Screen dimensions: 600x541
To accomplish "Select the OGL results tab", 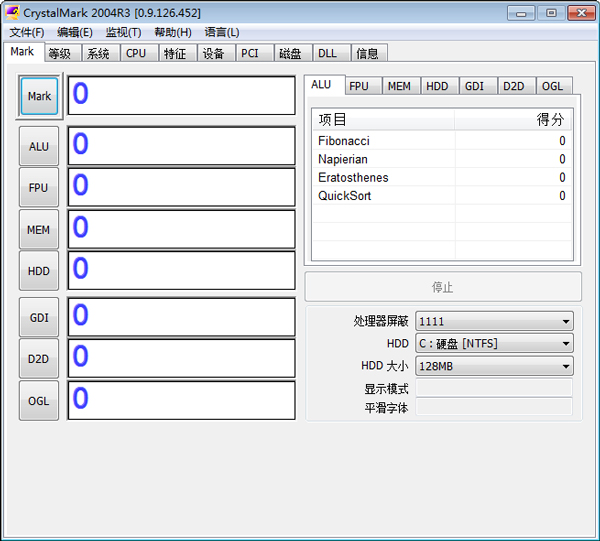I will pyautogui.click(x=555, y=86).
